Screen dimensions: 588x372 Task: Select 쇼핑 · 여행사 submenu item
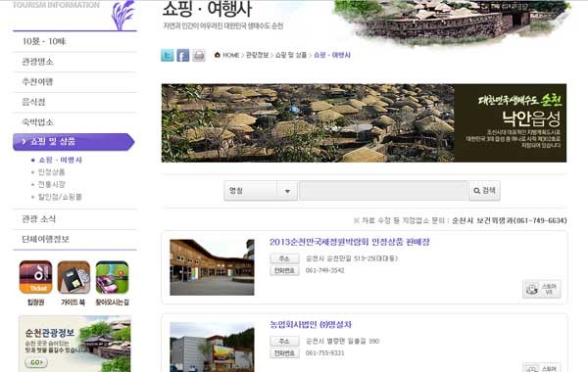pos(60,160)
